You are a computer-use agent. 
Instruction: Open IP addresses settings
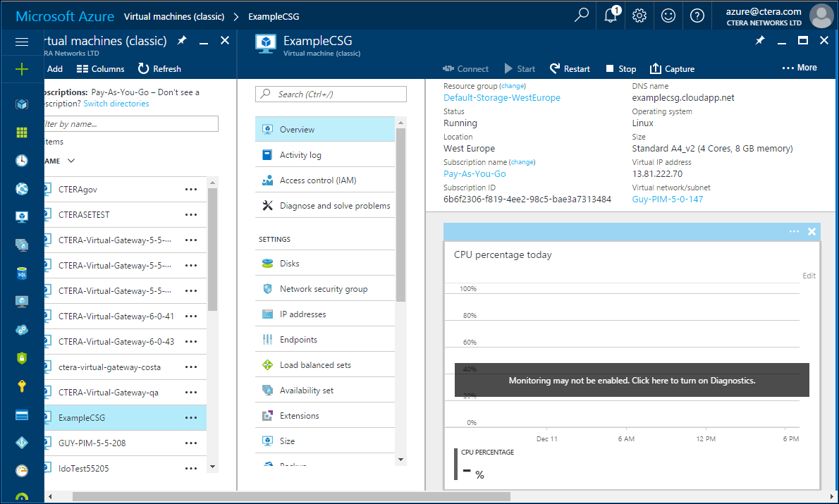coord(325,314)
